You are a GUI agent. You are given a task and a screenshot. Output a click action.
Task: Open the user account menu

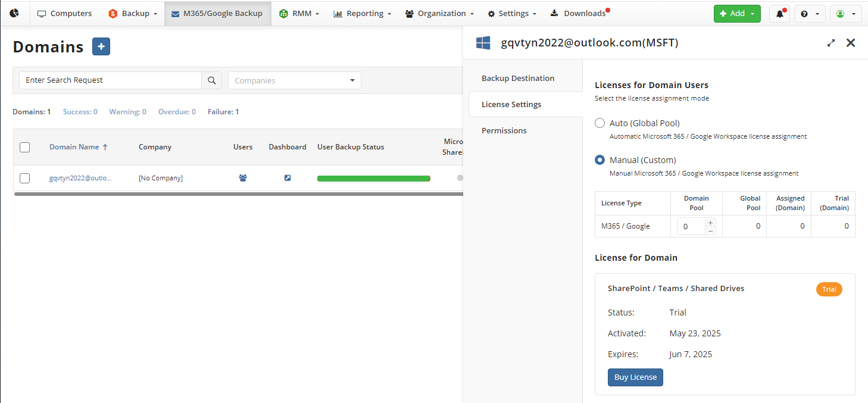click(845, 14)
